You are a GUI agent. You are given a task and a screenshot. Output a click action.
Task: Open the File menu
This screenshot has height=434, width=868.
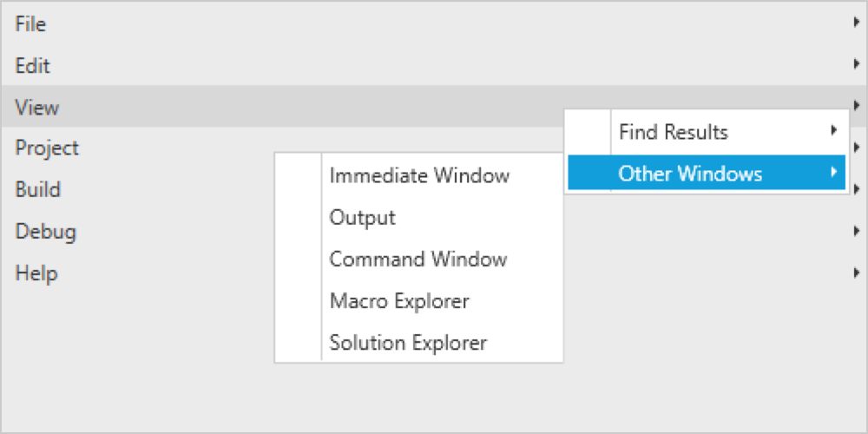click(x=31, y=24)
